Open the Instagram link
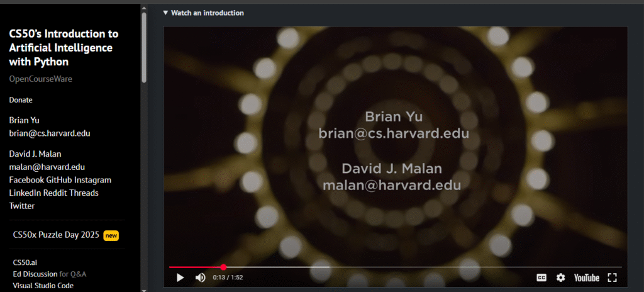Image resolution: width=644 pixels, height=292 pixels. coord(93,180)
